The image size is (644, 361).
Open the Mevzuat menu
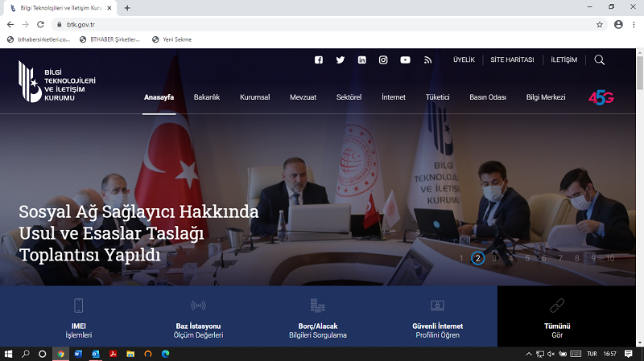(303, 97)
